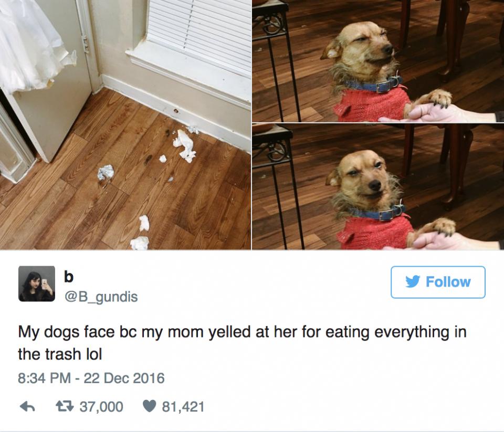504x432 pixels.
Task: View the 81,421 likes count
Action: coord(183,407)
